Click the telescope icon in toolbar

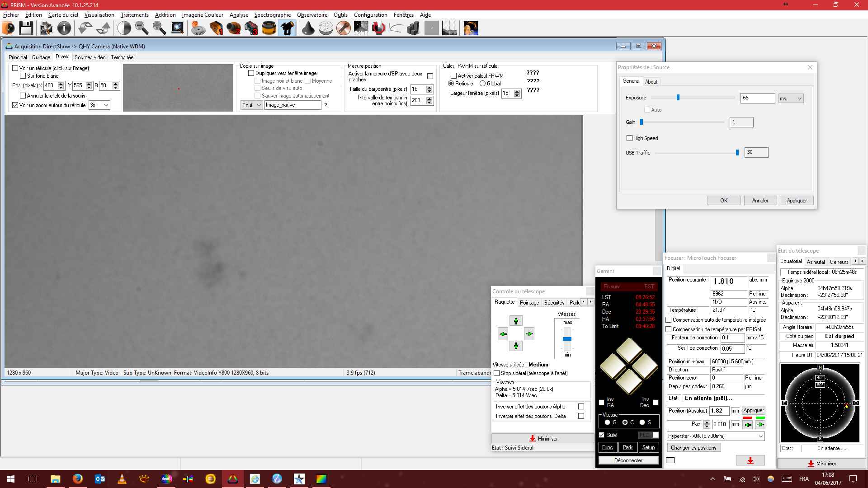(288, 28)
